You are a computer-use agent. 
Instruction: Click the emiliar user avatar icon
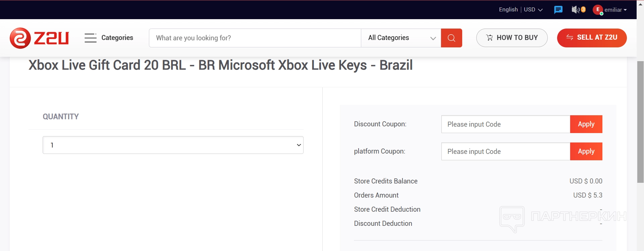(x=597, y=10)
